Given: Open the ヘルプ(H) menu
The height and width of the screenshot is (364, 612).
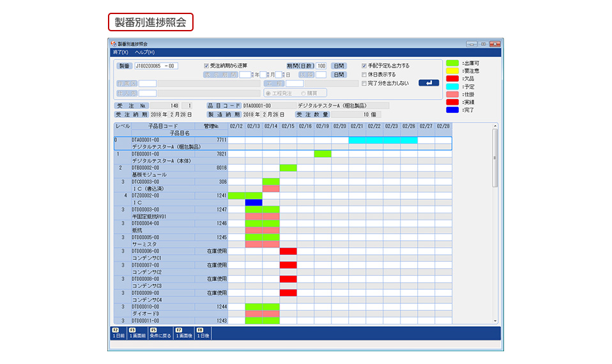Looking at the screenshot, I should pos(144,52).
